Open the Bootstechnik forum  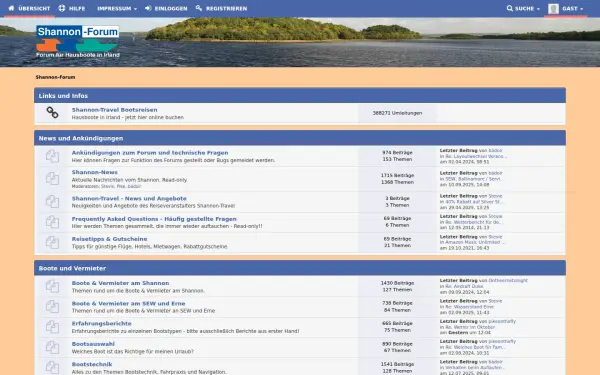[92, 364]
